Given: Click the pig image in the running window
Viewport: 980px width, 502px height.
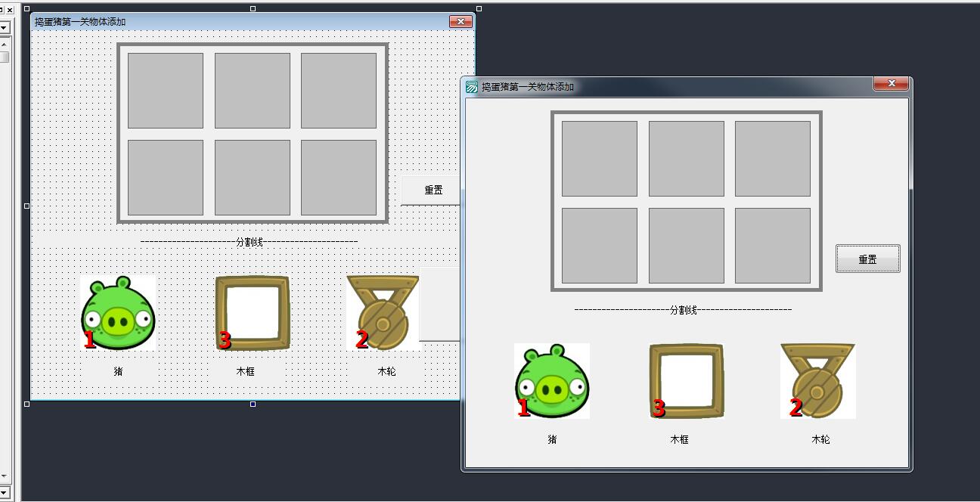Looking at the screenshot, I should click(552, 381).
